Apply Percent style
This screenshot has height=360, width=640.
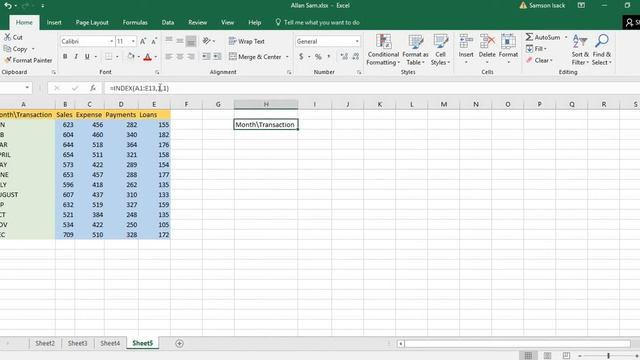pyautogui.click(x=318, y=57)
